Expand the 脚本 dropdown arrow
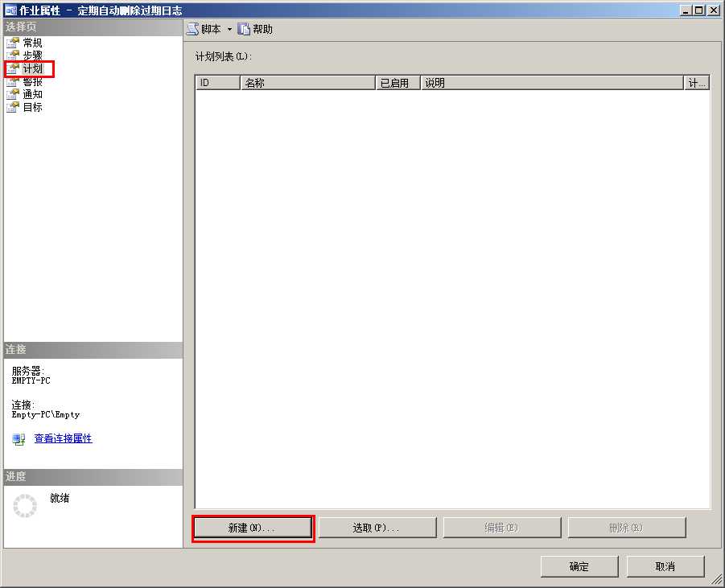 (229, 29)
